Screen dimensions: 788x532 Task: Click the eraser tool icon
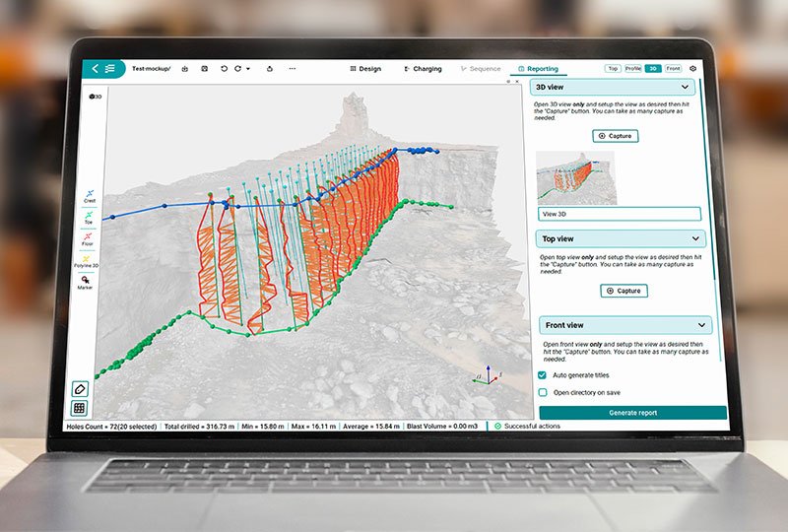80,388
